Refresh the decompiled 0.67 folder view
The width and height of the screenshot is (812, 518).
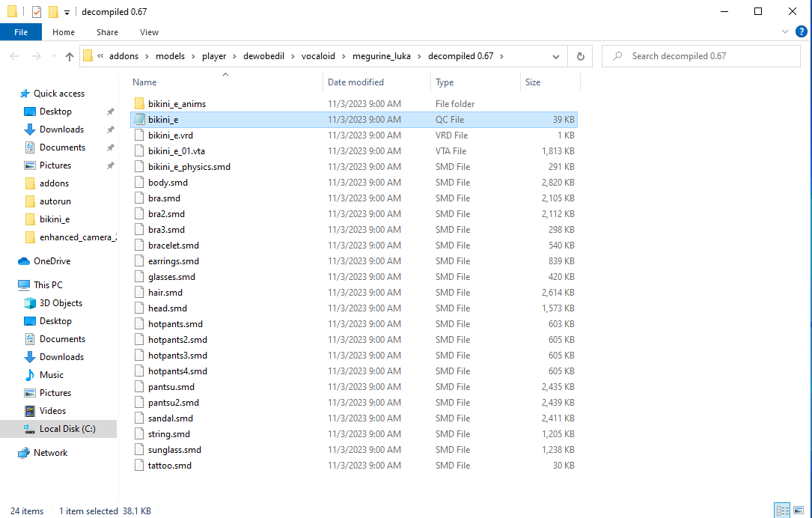581,56
